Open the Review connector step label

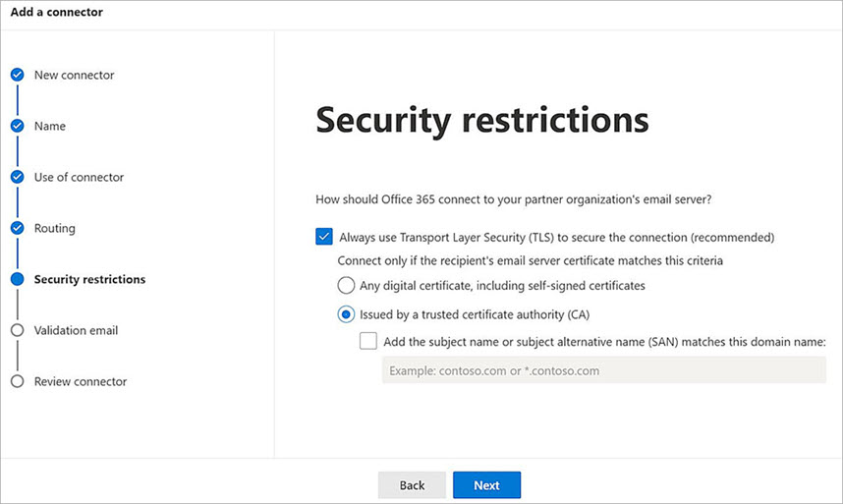(x=80, y=382)
